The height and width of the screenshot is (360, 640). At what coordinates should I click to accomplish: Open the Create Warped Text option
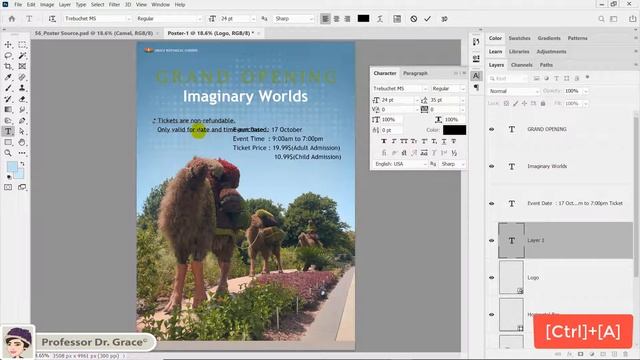click(x=380, y=19)
